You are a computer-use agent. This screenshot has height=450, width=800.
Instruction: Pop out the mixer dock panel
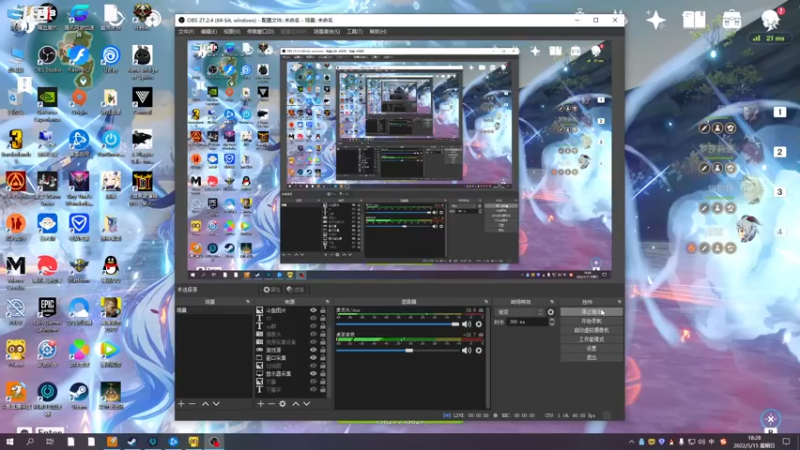[x=486, y=302]
